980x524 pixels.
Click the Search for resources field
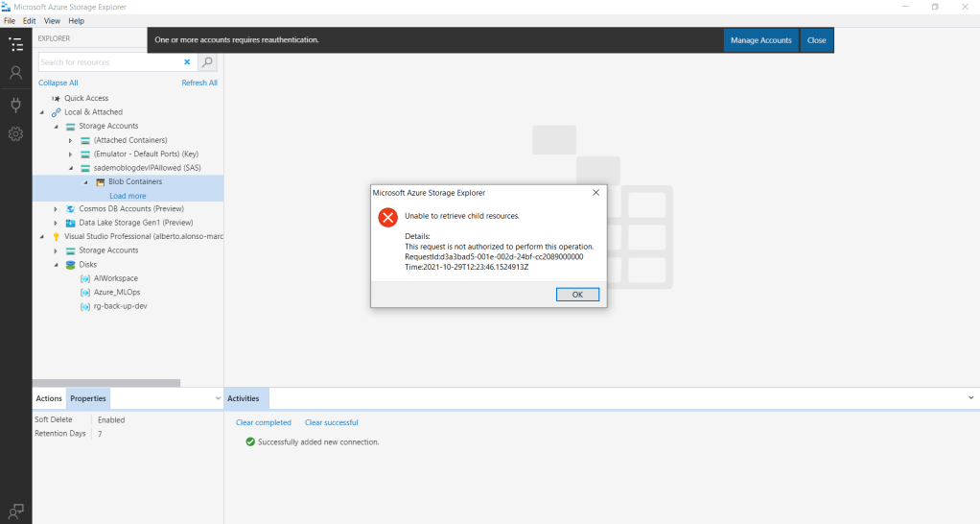[x=108, y=62]
